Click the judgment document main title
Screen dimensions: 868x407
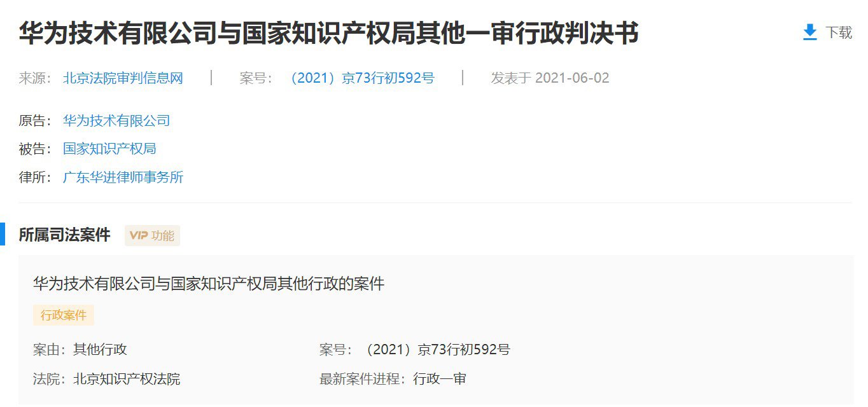[x=328, y=33]
